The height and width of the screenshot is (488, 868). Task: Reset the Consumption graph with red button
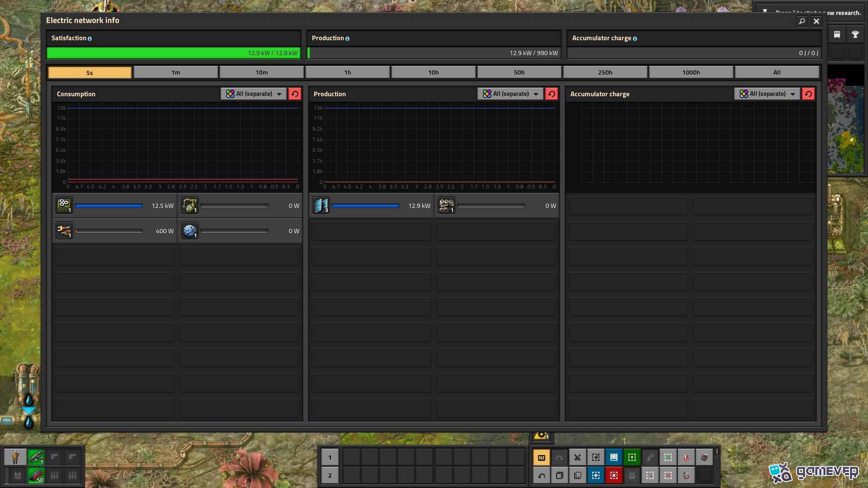(x=295, y=94)
